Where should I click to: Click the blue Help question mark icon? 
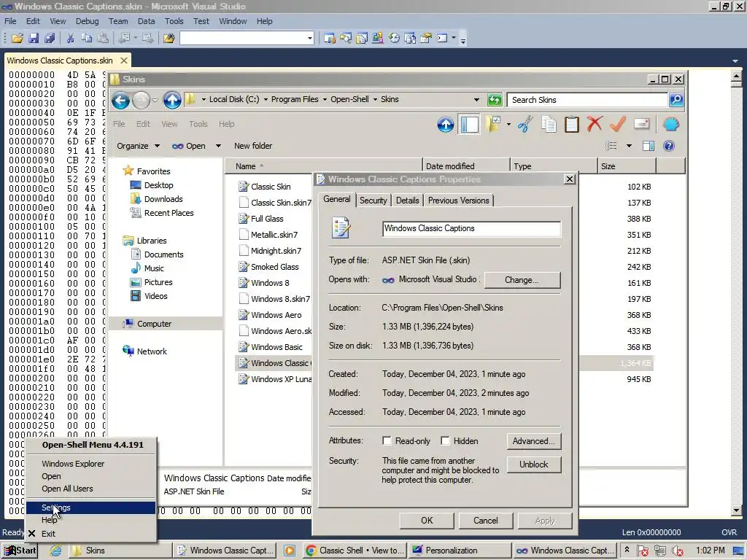[x=669, y=146]
